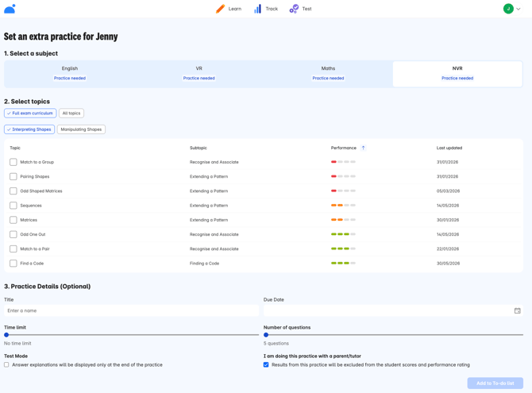Click the Performance column header
Image resolution: width=532 pixels, height=393 pixels.
point(343,148)
